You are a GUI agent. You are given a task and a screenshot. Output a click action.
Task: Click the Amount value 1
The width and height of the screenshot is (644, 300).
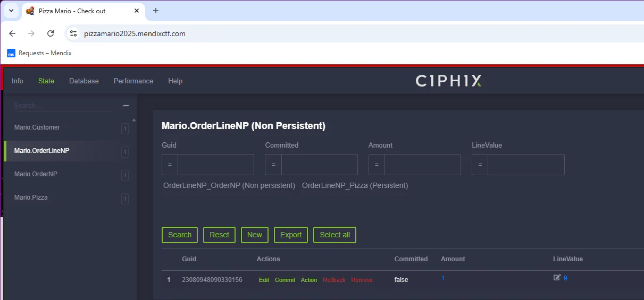[443, 278]
